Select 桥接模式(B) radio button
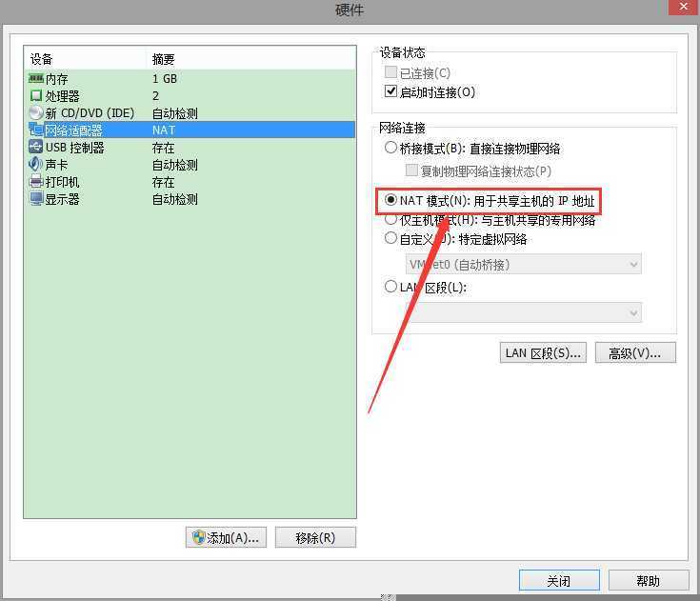The width and height of the screenshot is (700, 601). 390,148
